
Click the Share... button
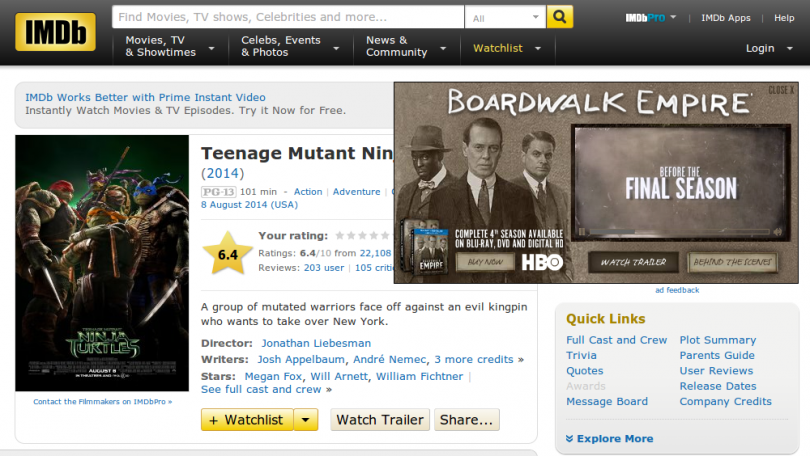pyautogui.click(x=466, y=420)
